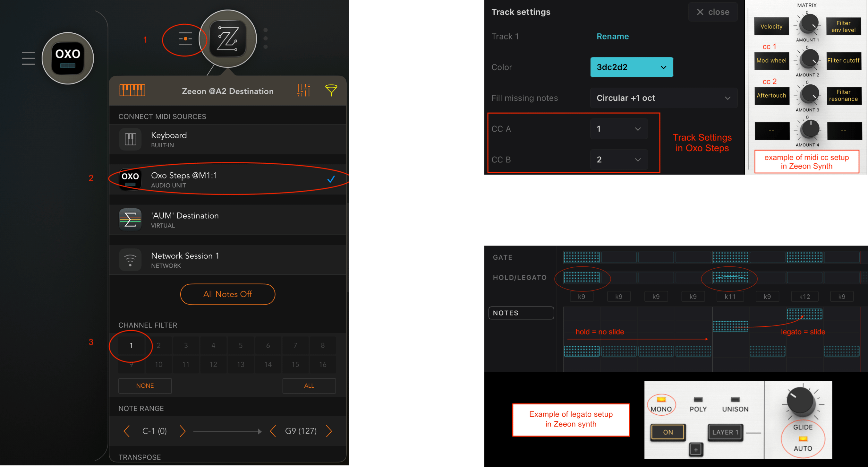Viewport: 868px width, 467px height.
Task: Open the Fill missing notes dropdown
Action: [x=664, y=98]
